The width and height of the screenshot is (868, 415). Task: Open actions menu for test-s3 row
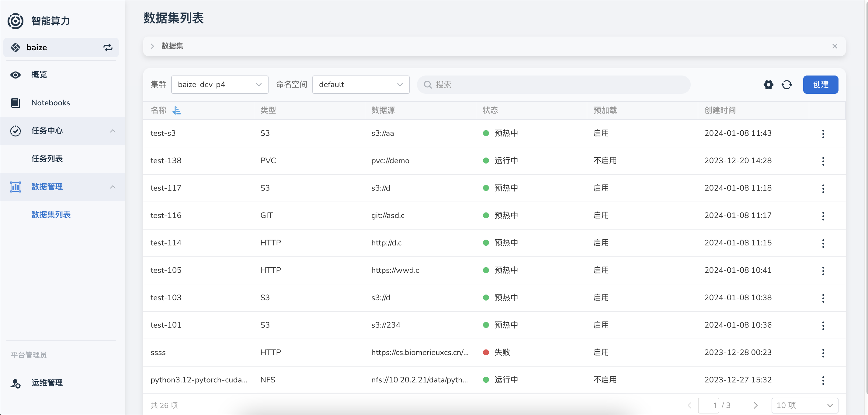pyautogui.click(x=823, y=134)
